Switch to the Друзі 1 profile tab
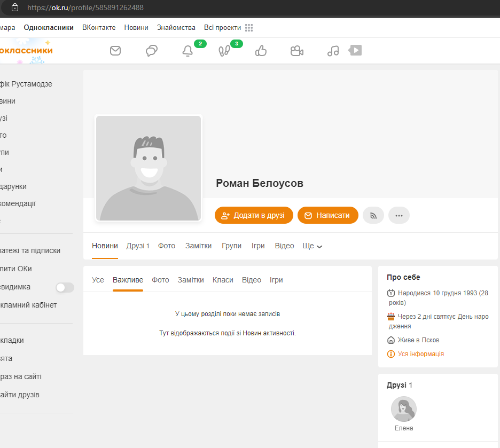500x448 pixels. (x=138, y=246)
